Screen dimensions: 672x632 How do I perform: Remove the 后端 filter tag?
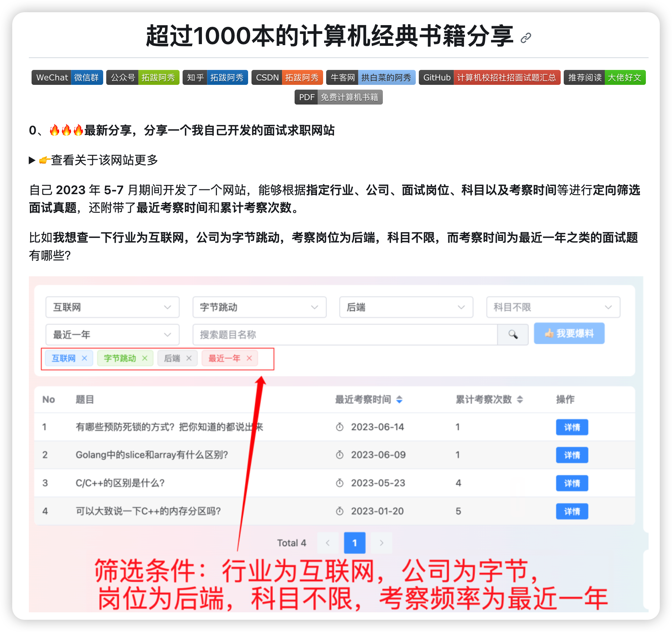[189, 358]
